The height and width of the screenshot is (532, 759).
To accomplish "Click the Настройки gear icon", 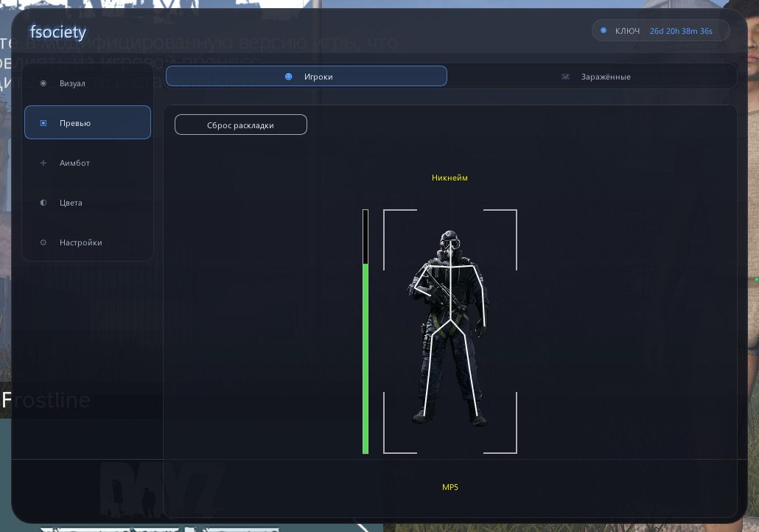I will click(43, 242).
